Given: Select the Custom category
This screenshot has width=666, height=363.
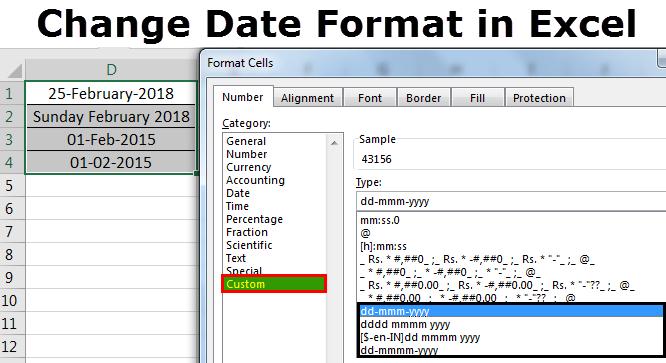Looking at the screenshot, I should pos(274,284).
